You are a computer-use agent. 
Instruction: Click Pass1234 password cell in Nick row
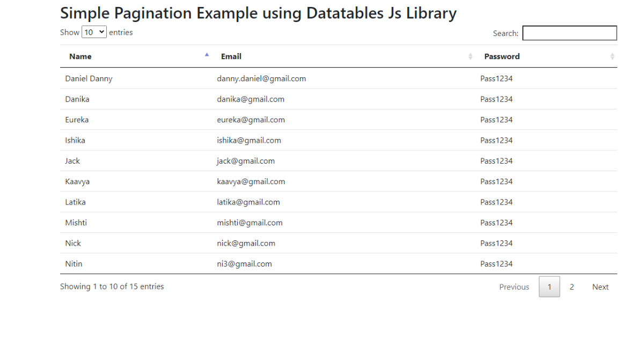546,243
